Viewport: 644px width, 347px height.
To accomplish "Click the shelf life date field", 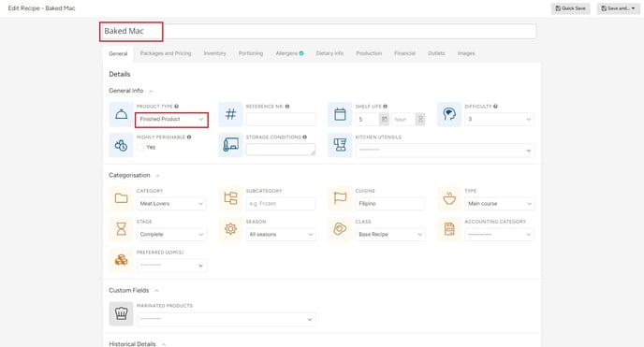I will click(x=368, y=120).
